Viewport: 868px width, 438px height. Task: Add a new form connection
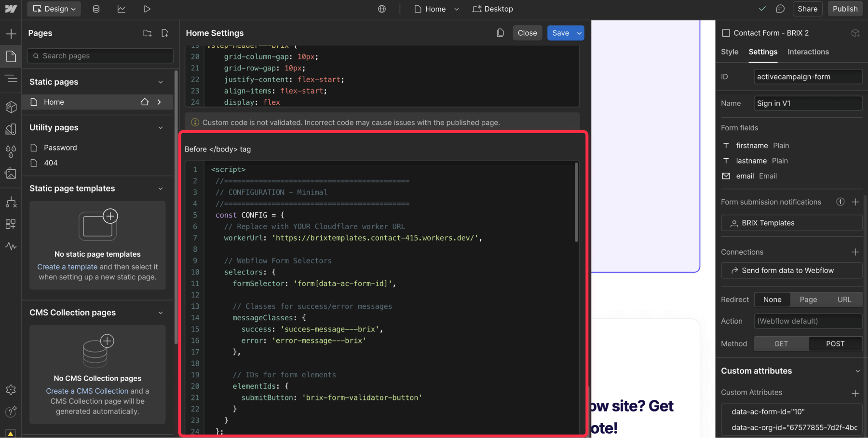click(x=855, y=252)
